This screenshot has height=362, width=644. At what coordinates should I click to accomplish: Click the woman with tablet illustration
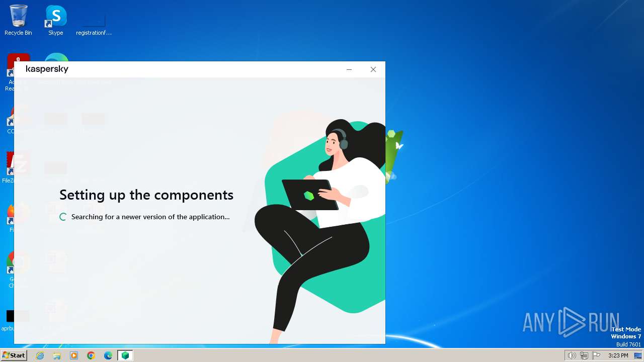[x=320, y=231]
